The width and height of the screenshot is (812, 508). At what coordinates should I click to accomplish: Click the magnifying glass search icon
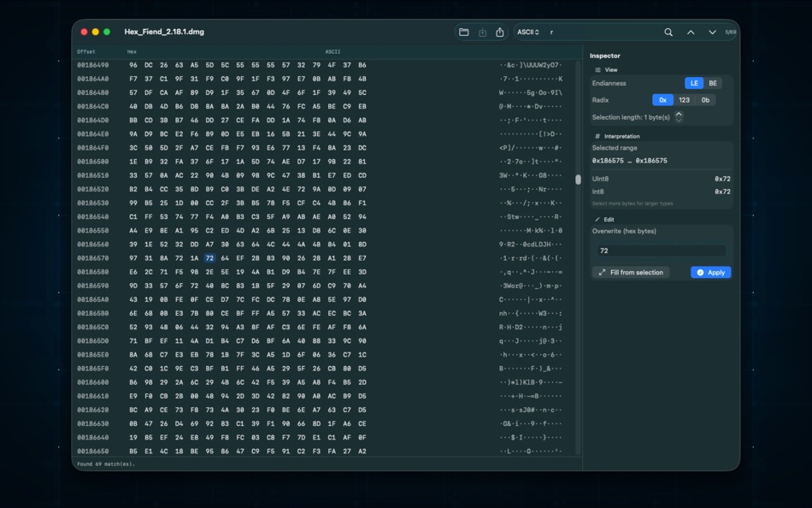[668, 32]
